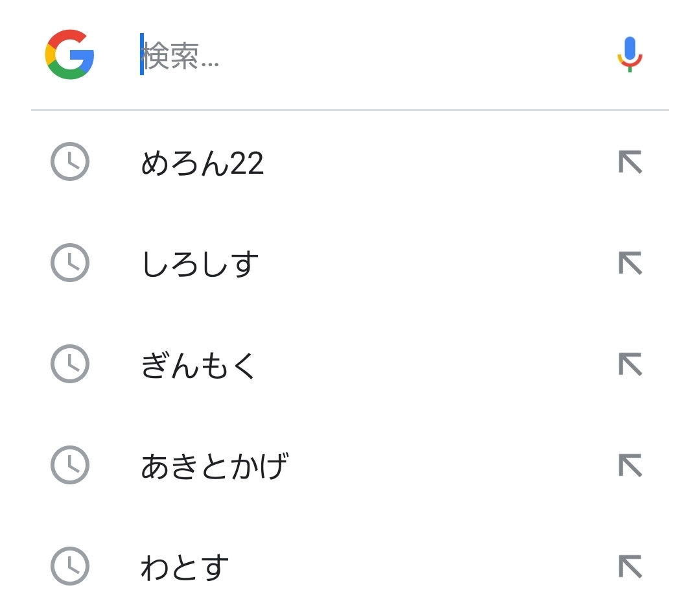Choose the あきとかげ suggestion text
This screenshot has height=616, width=700.
point(215,466)
